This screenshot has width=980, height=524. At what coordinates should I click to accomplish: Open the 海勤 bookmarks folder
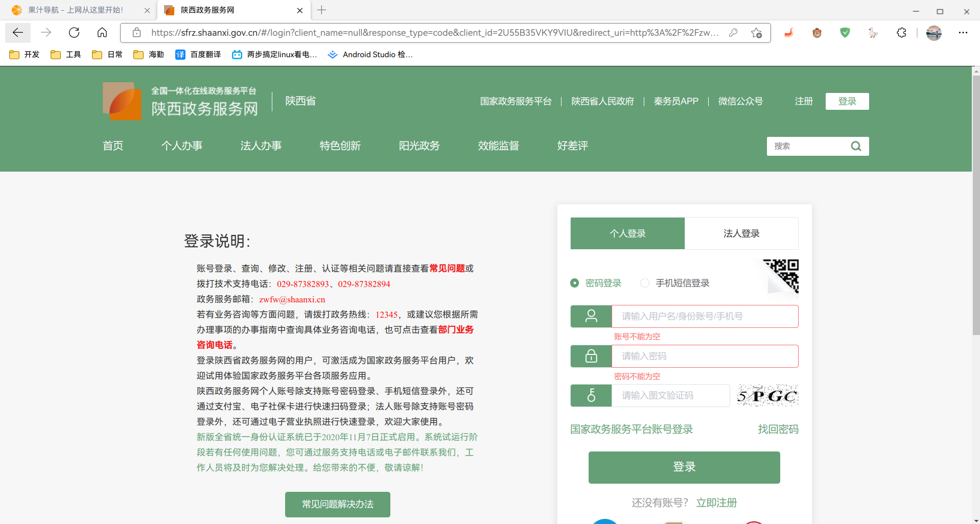(x=149, y=54)
